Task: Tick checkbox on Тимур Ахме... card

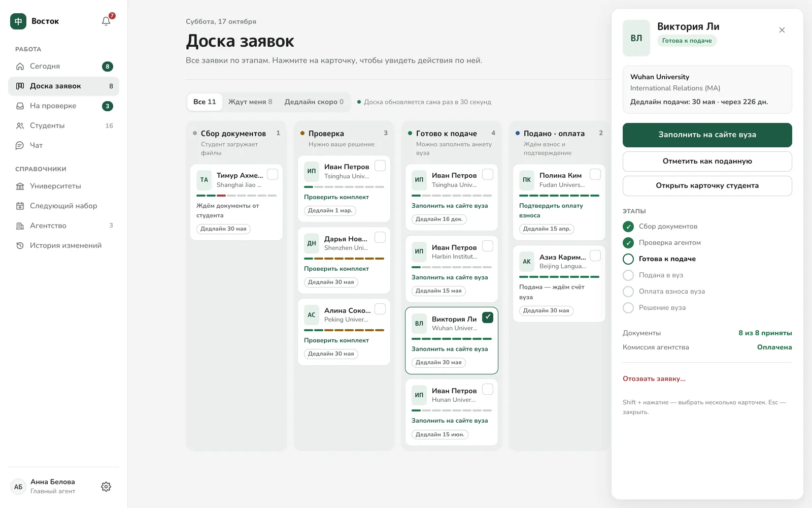Action: pos(273,174)
